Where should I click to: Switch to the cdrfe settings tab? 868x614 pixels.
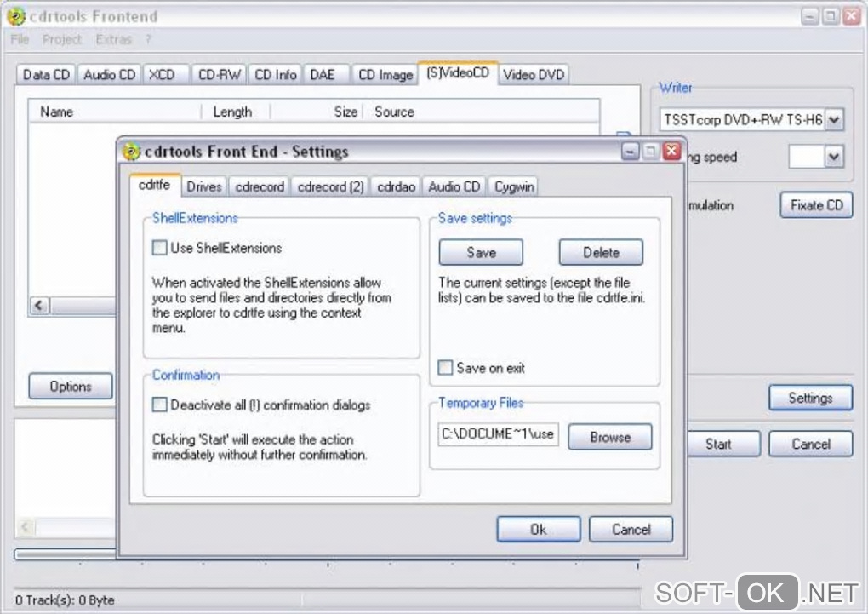154,185
